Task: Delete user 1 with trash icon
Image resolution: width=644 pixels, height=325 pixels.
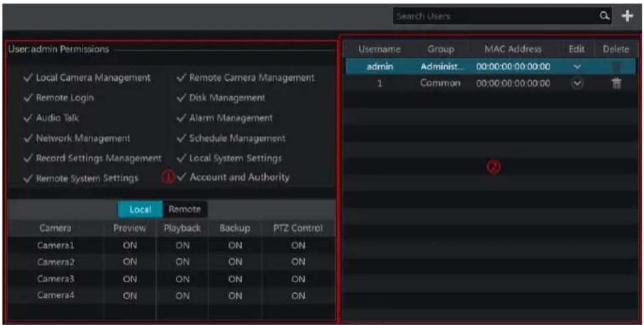Action: [x=616, y=83]
